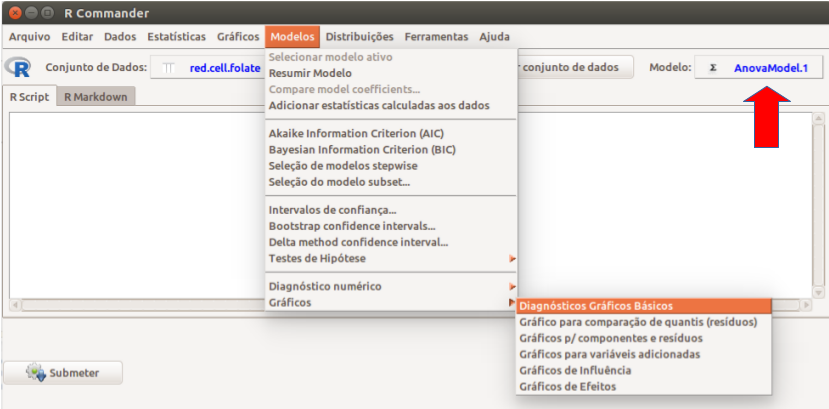Open Intervalos de confiança...
This screenshot has height=409, width=829.
tap(391, 210)
